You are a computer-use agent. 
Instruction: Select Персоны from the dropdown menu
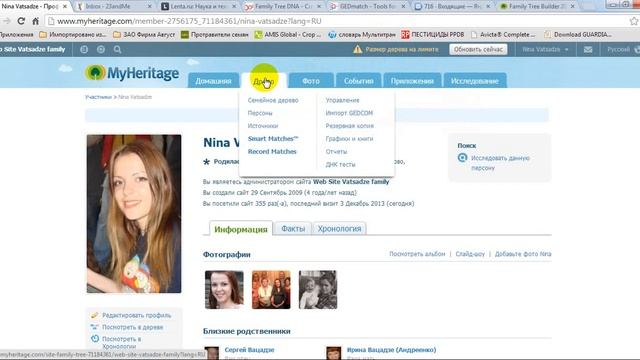coord(260,113)
